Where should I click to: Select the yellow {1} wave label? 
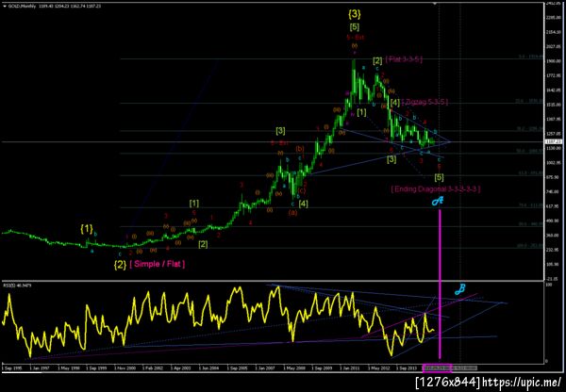tap(86, 228)
